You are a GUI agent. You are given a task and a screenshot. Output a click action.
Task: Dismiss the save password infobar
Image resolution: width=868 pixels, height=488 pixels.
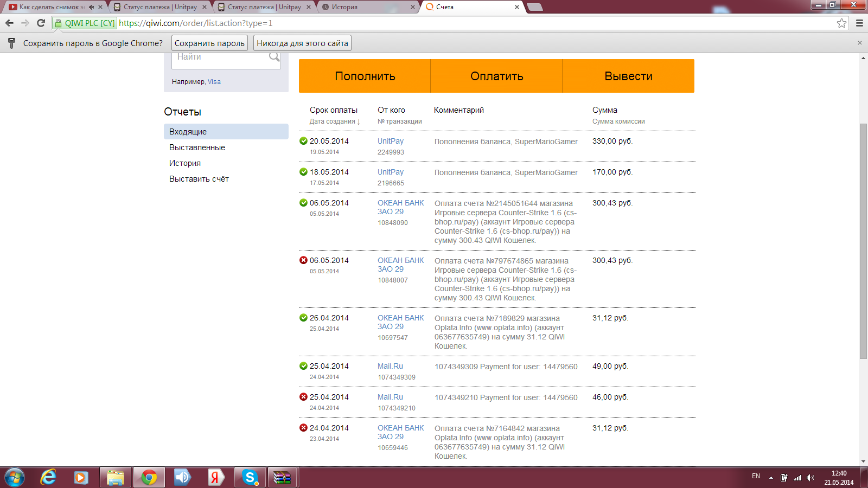tap(859, 43)
